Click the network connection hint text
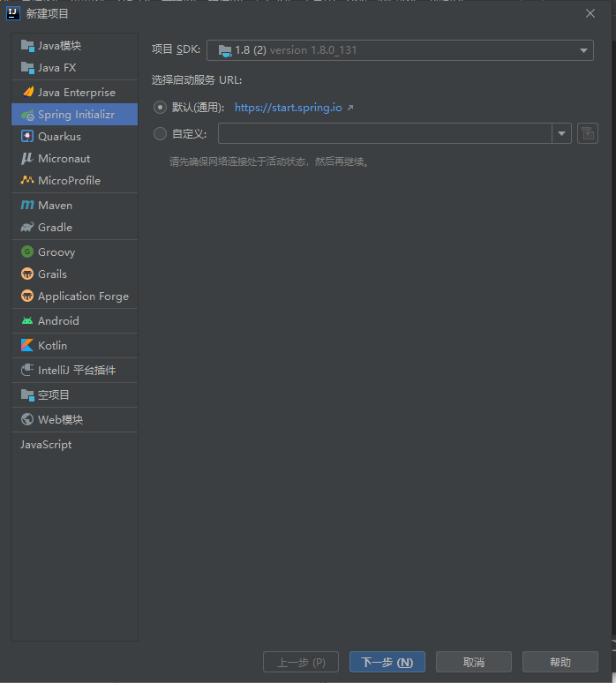Image resolution: width=616 pixels, height=683 pixels. (x=269, y=162)
